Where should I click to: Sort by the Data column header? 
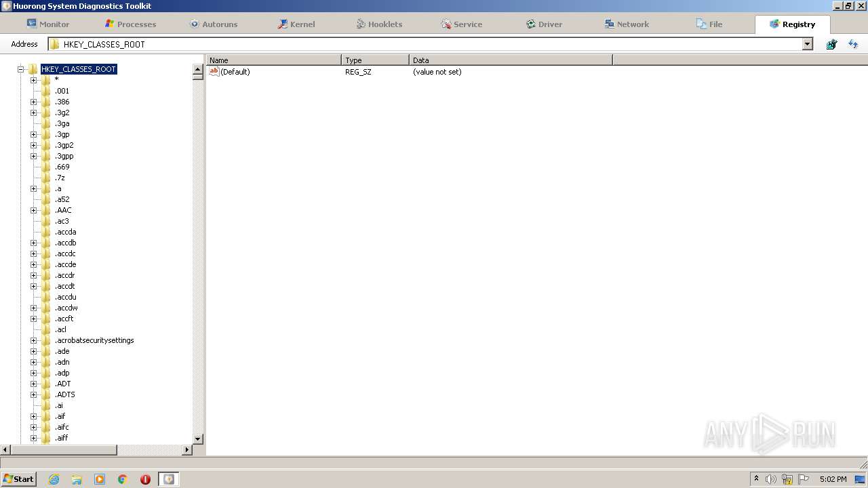pyautogui.click(x=511, y=60)
